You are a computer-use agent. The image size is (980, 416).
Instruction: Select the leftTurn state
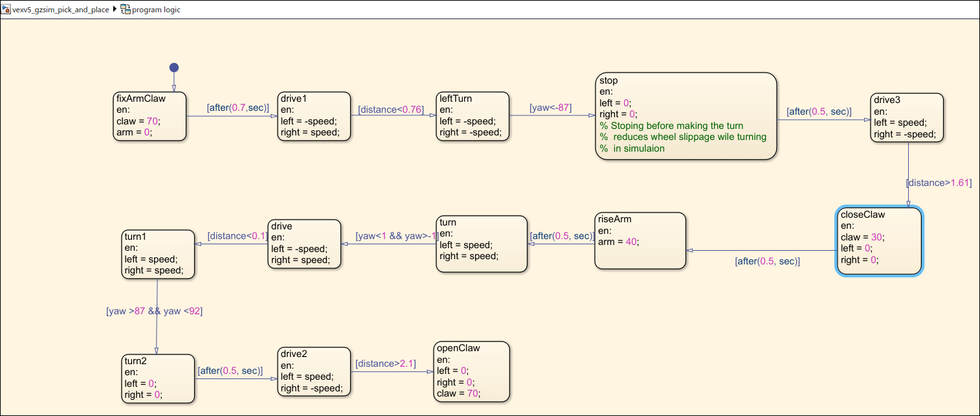pos(472,116)
